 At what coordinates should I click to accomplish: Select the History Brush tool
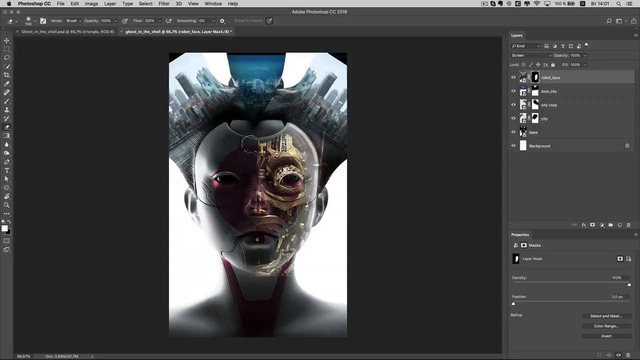click(7, 118)
